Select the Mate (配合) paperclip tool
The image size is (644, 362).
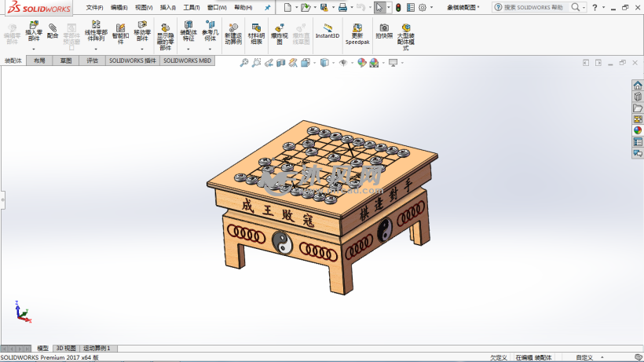click(x=53, y=31)
